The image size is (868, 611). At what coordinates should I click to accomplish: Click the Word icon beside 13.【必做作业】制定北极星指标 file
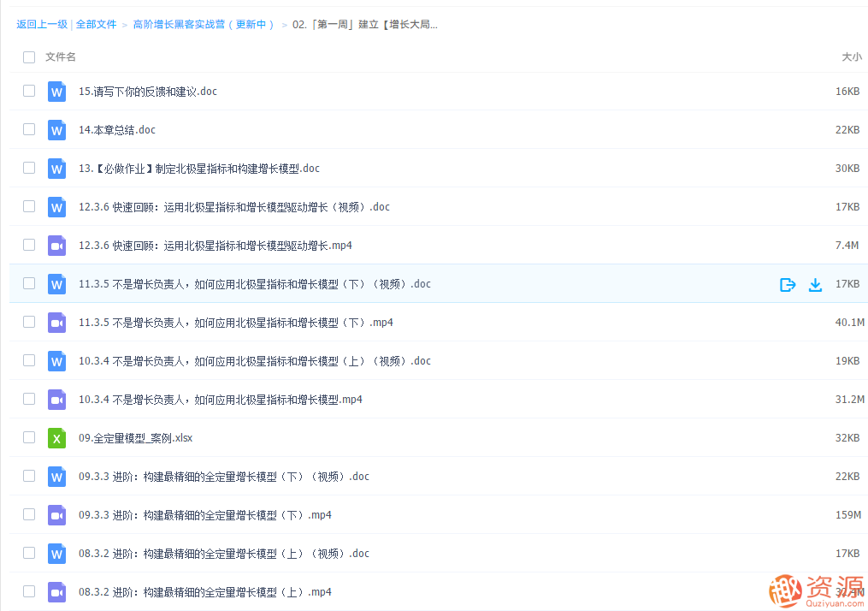(x=56, y=169)
